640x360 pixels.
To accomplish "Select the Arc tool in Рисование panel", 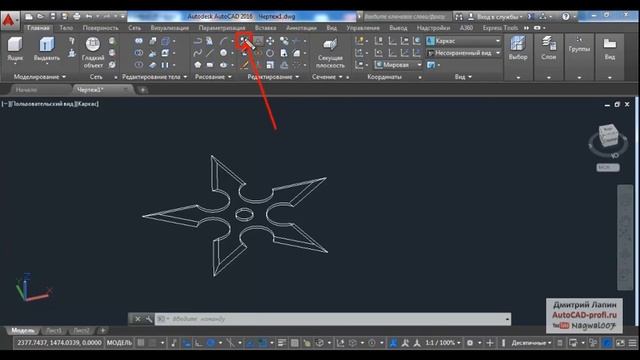I will click(223, 41).
